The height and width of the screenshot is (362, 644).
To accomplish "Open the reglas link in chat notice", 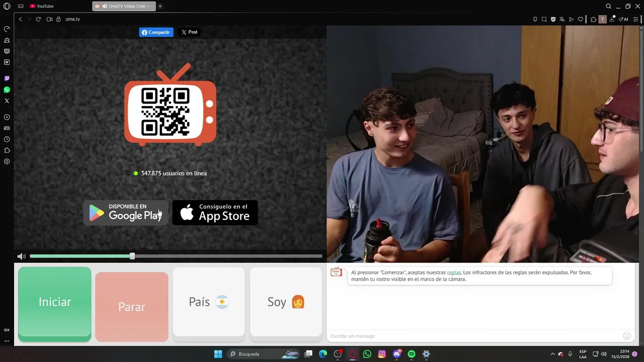I will coord(454,273).
